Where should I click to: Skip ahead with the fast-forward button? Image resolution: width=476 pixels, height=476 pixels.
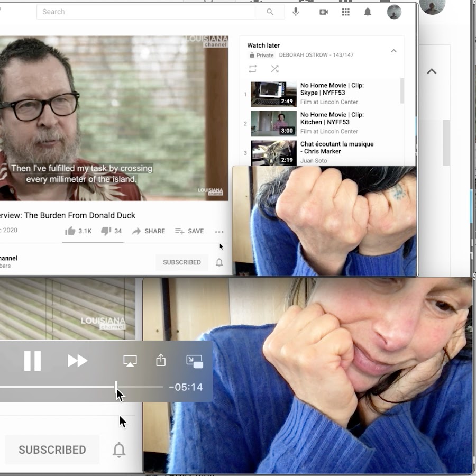(x=77, y=361)
